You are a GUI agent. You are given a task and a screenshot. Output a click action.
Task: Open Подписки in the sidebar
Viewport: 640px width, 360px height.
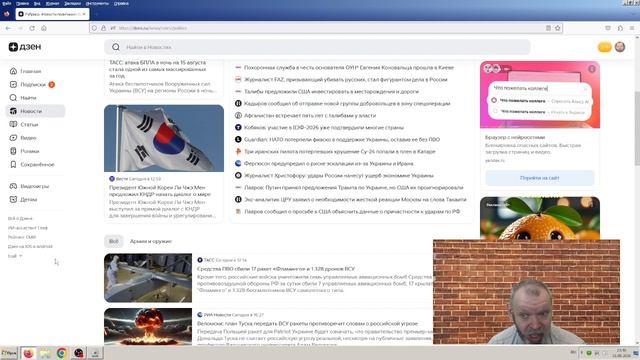(32, 84)
